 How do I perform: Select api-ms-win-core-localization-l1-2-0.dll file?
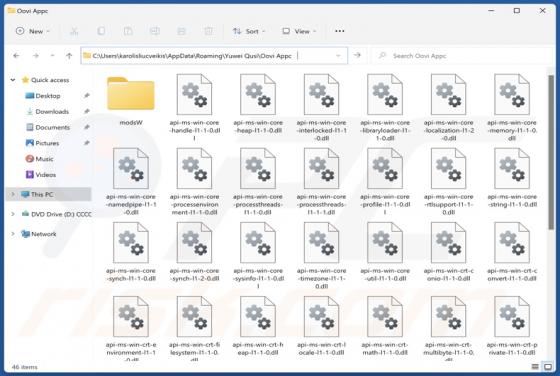coord(449,107)
